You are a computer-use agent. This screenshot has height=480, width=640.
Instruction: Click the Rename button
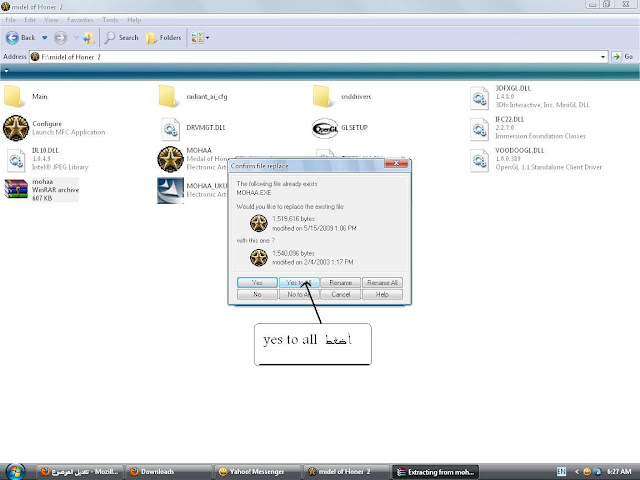(340, 282)
